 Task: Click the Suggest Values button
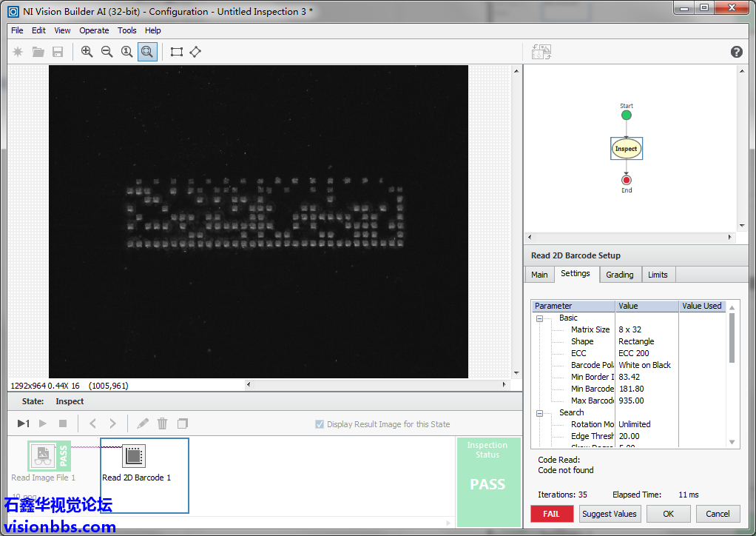pyautogui.click(x=609, y=514)
